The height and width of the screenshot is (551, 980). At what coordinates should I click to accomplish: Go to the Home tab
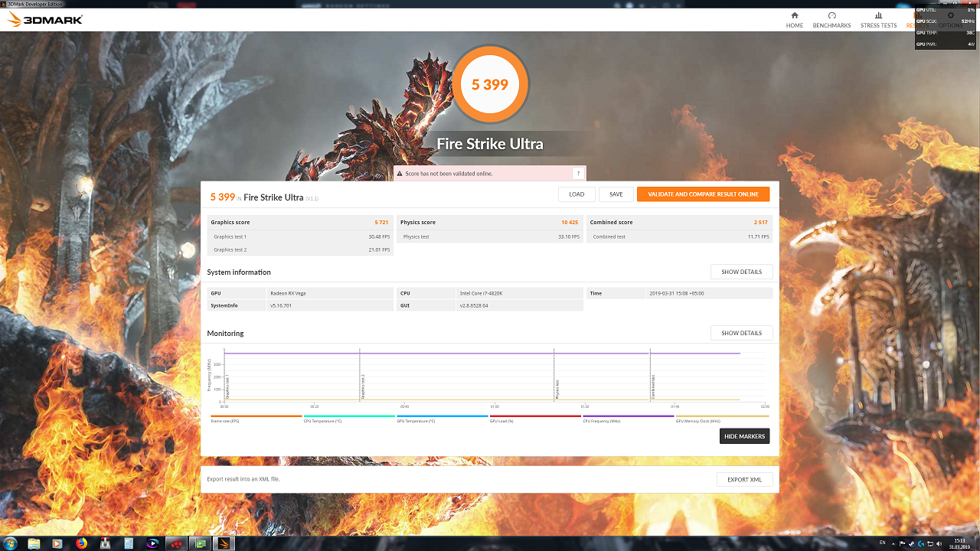795,20
